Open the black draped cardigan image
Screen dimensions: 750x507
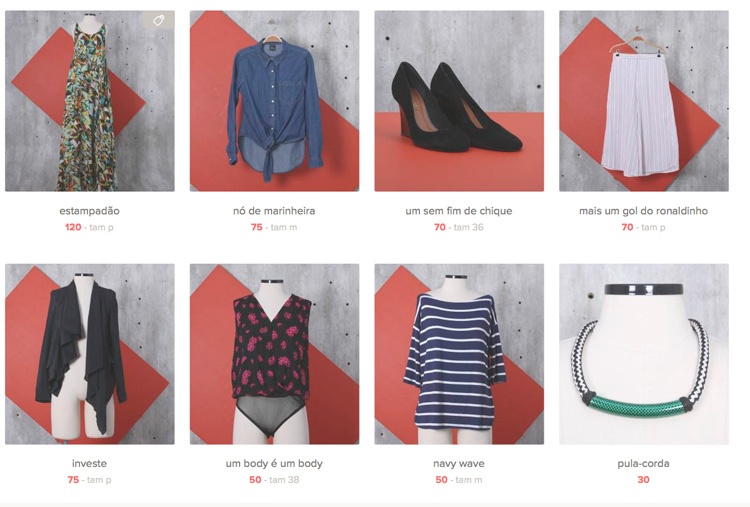coord(90,354)
